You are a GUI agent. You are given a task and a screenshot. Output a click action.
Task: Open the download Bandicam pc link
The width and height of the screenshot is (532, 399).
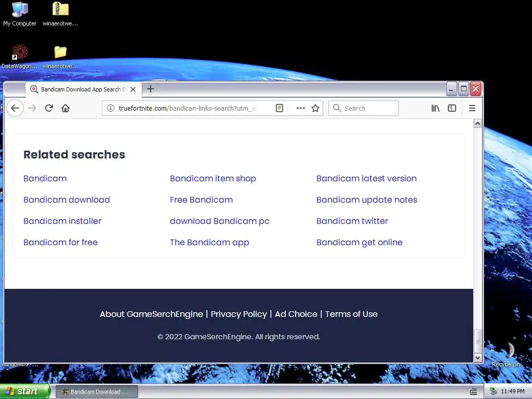[220, 221]
